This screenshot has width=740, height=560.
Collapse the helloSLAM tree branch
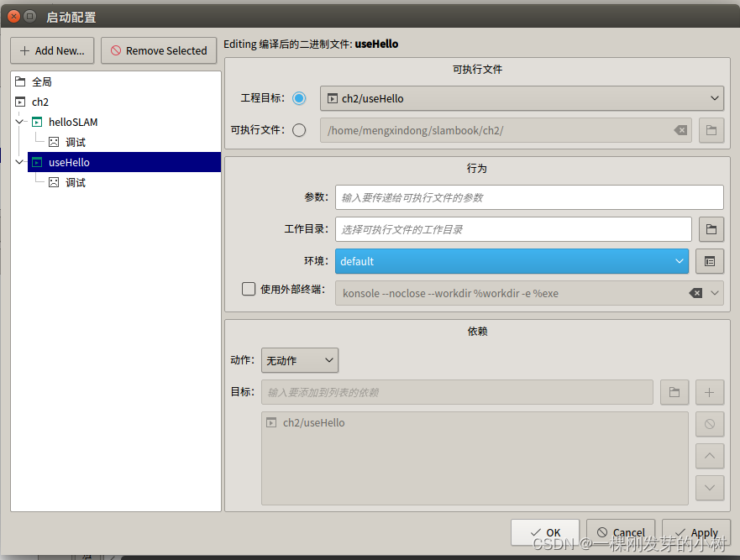(19, 122)
